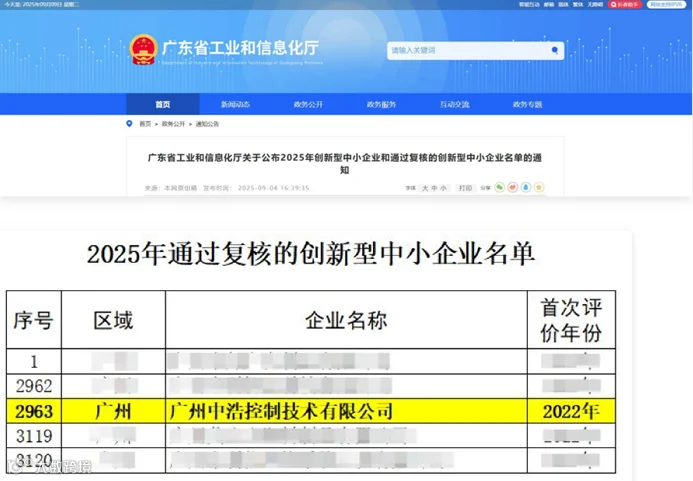This screenshot has width=693, height=481.
Task: Click the 企业名称 column header
Action: pos(346,320)
